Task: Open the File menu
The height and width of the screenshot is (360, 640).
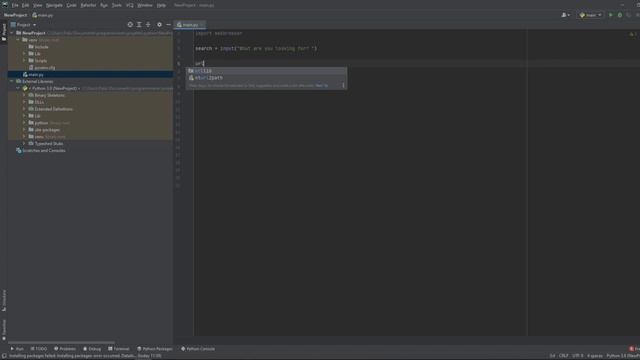Action: point(15,5)
